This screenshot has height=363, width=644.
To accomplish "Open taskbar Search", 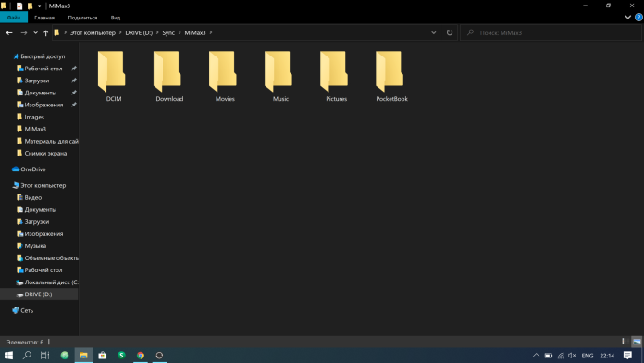I will 27,356.
